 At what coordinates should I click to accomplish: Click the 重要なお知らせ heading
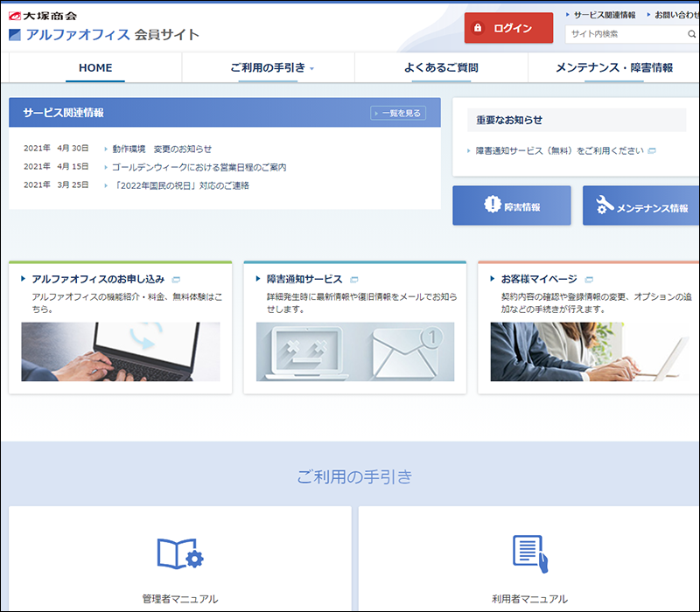[x=509, y=120]
